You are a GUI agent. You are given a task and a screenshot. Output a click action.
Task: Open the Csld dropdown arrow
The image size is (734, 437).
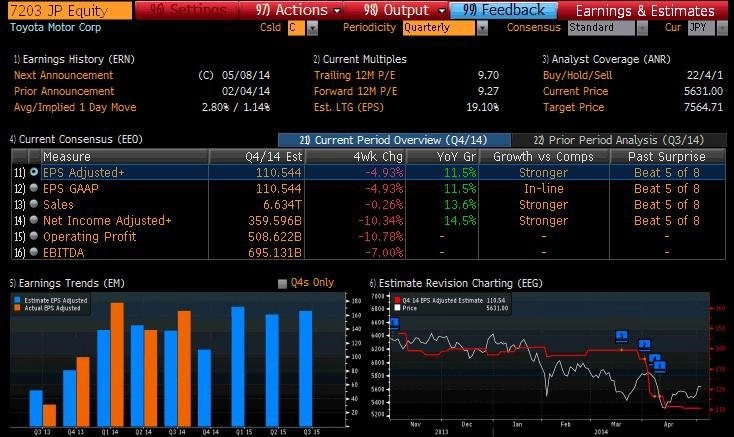[x=312, y=28]
